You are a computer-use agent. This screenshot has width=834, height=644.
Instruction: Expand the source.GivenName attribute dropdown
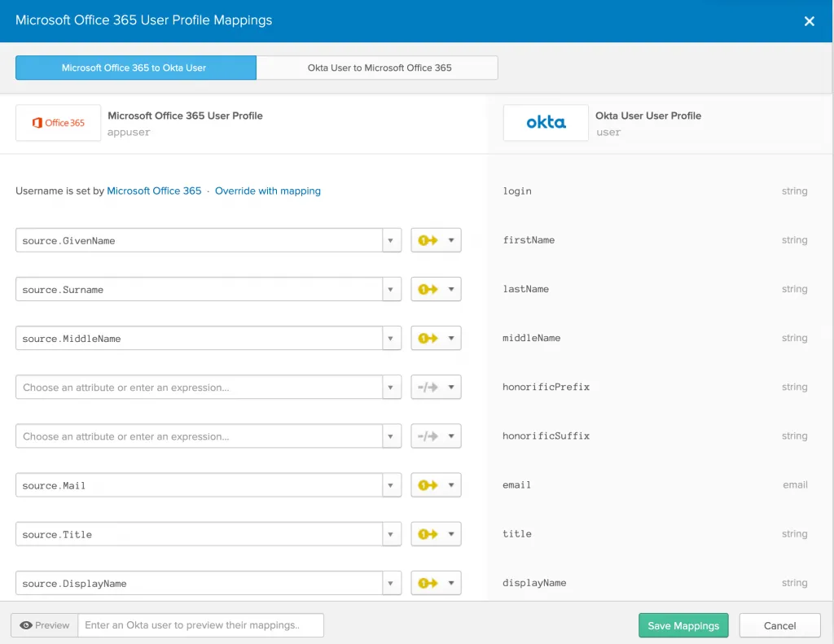tap(391, 241)
